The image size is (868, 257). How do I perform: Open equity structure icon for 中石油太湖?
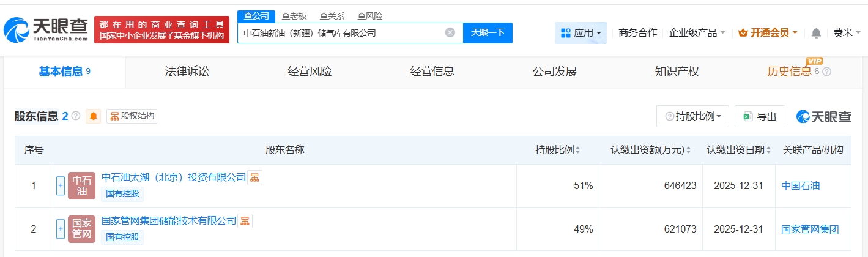[254, 177]
